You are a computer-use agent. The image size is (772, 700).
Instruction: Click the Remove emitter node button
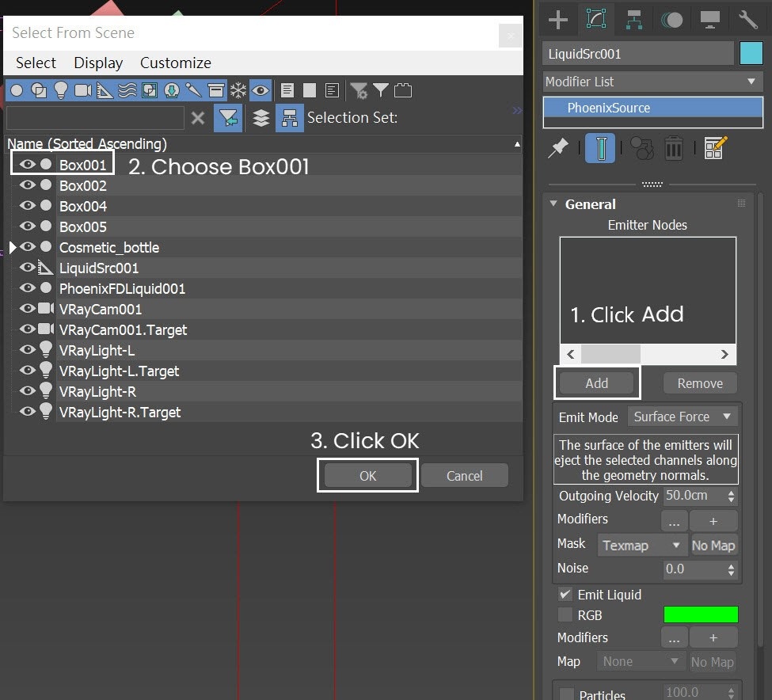pyautogui.click(x=700, y=383)
